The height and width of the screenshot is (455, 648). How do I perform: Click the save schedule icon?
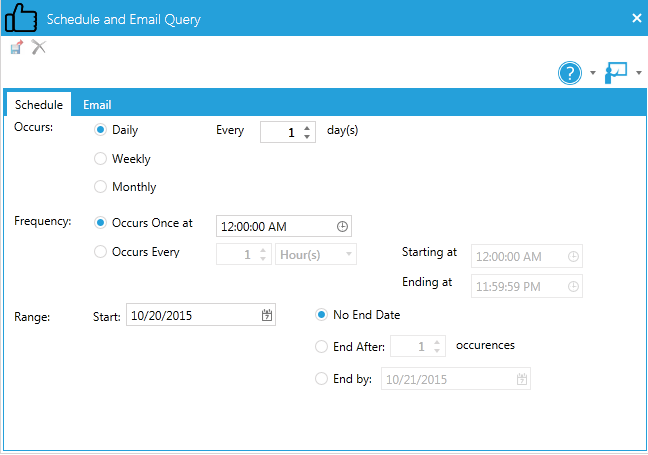(17, 47)
